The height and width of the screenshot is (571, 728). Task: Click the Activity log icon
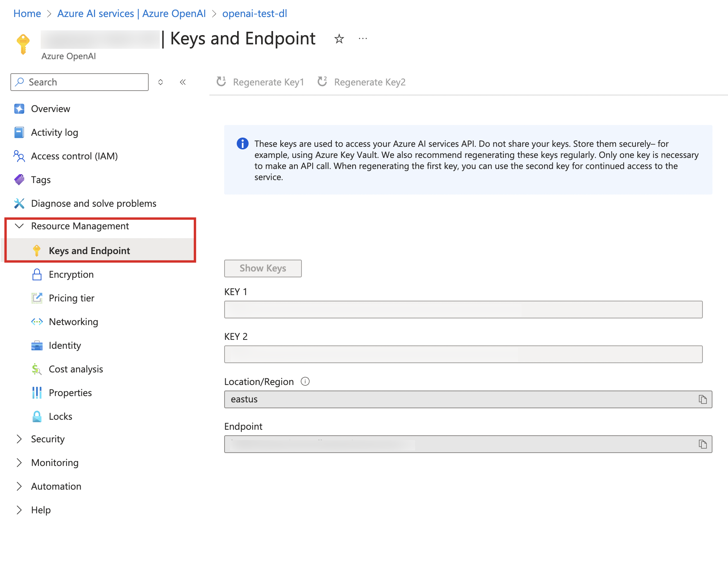coord(19,132)
